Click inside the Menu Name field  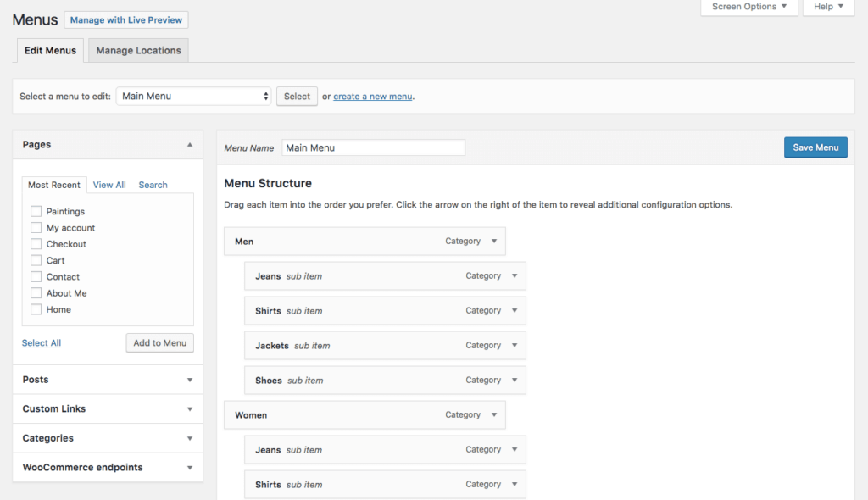coord(373,147)
